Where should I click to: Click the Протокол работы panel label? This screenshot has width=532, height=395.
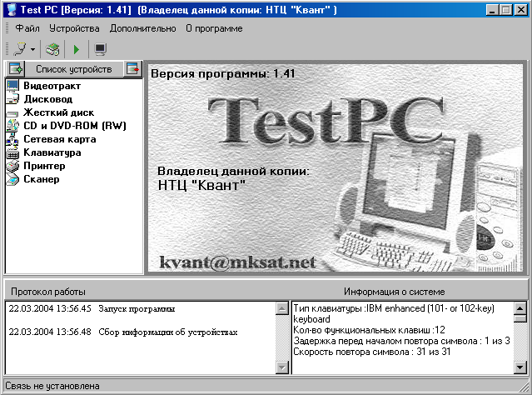pos(48,292)
